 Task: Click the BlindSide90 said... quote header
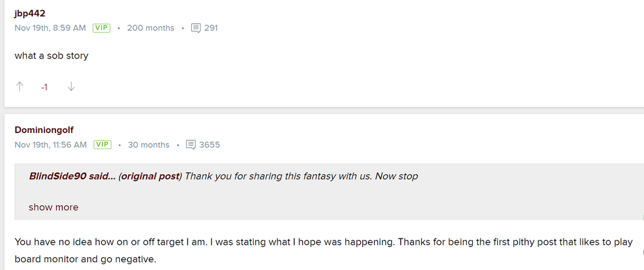coord(72,176)
